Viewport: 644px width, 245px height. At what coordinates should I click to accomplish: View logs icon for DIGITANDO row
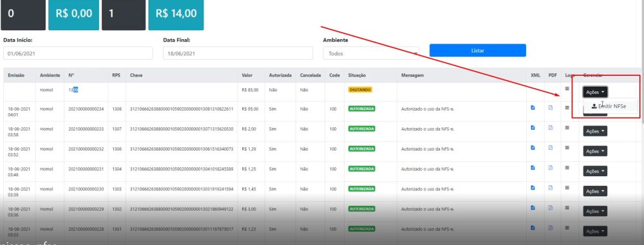[567, 88]
